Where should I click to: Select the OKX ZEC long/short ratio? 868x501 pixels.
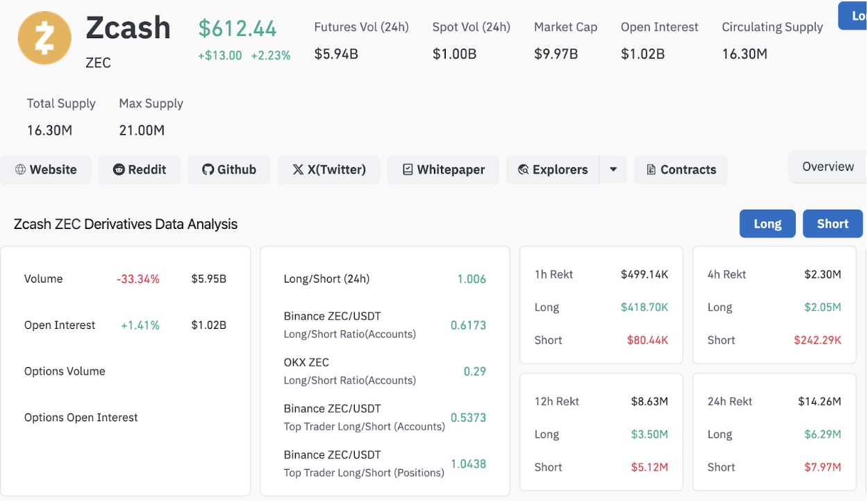click(x=475, y=371)
